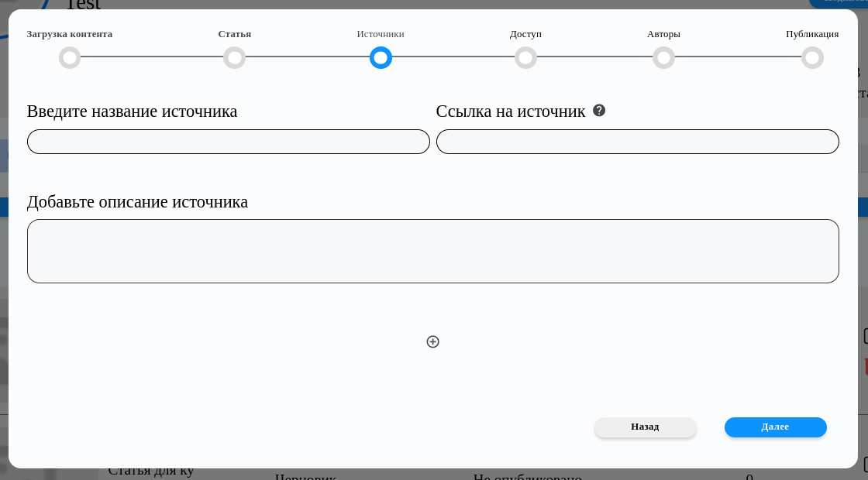Focus the source link input field

pos(638,142)
